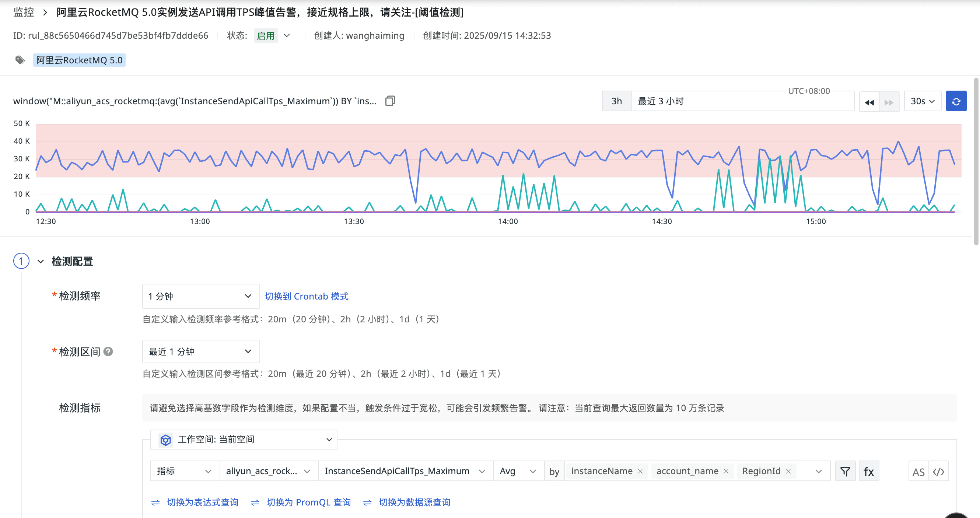Screen dimensions: 980x518
Task: Remove the account_name group-by tag
Action: [726, 471]
